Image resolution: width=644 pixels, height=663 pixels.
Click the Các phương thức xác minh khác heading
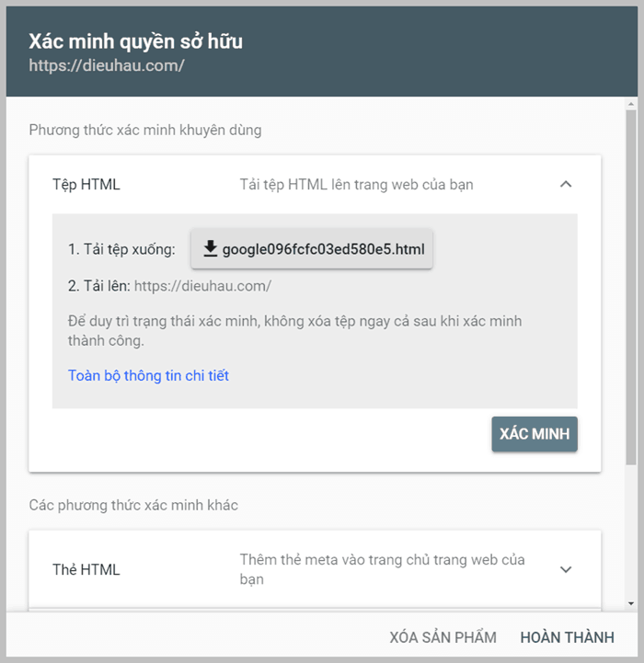133,505
